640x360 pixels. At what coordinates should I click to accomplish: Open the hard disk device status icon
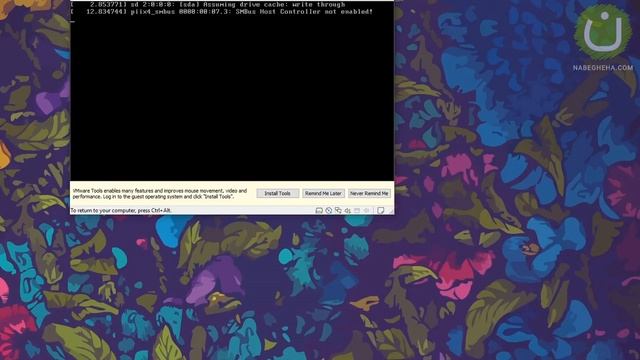pyautogui.click(x=319, y=211)
